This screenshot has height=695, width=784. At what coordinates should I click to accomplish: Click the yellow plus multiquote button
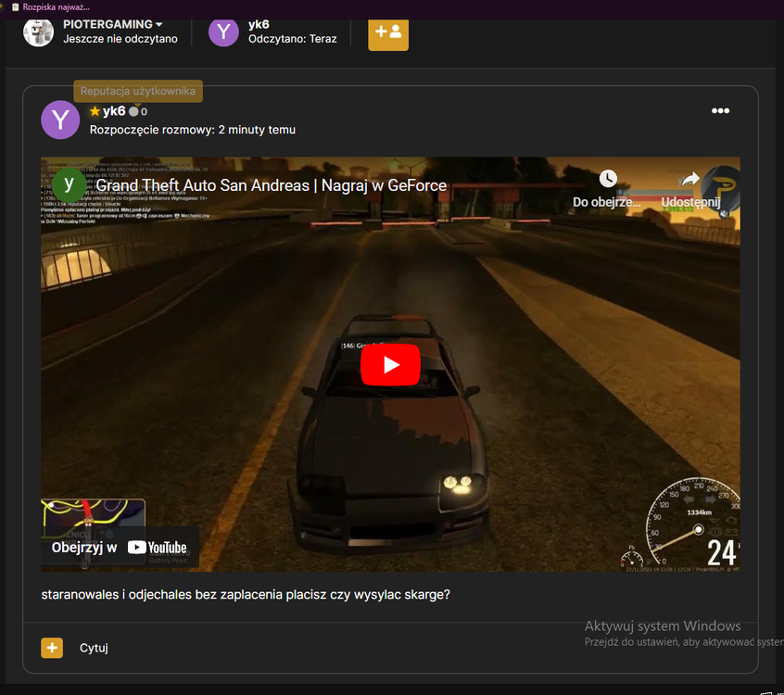pyautogui.click(x=52, y=648)
